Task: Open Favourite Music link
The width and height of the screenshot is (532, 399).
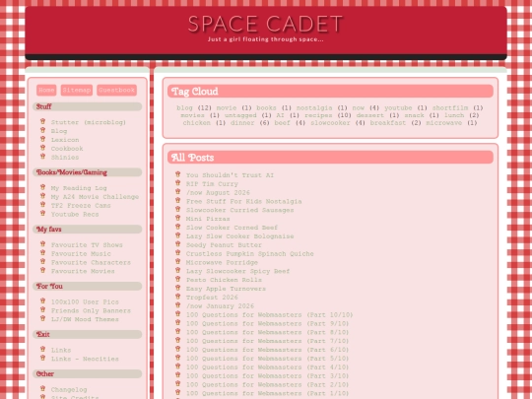Action: (81, 254)
